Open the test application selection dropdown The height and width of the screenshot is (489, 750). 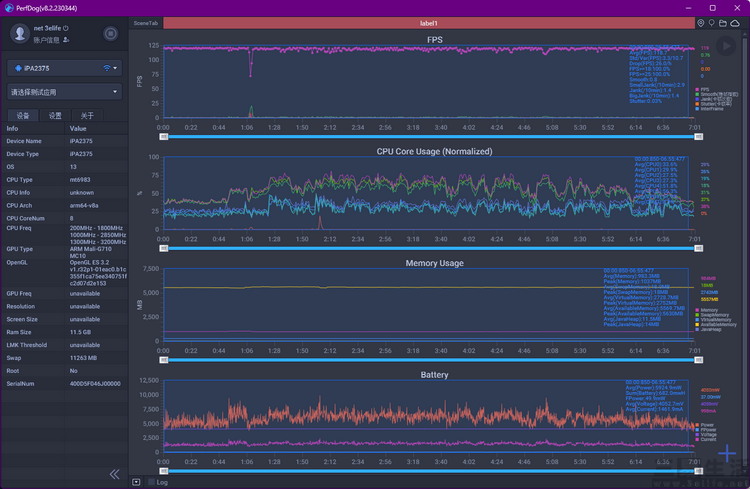point(64,92)
